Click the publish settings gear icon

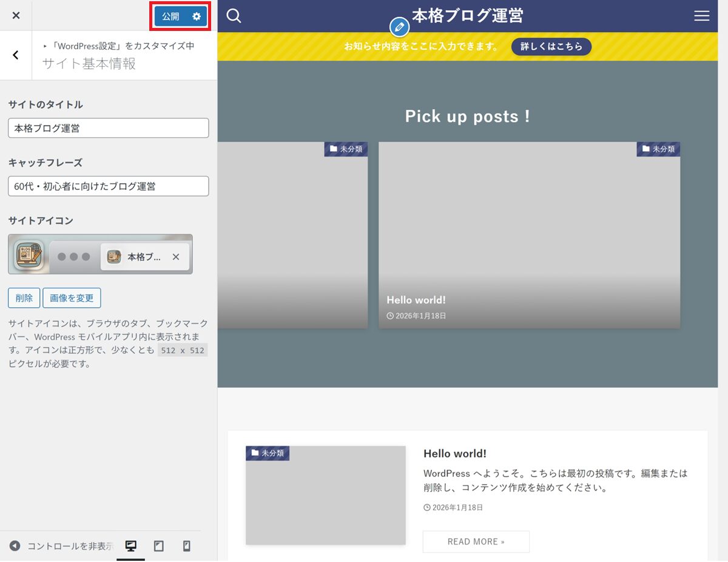(197, 16)
